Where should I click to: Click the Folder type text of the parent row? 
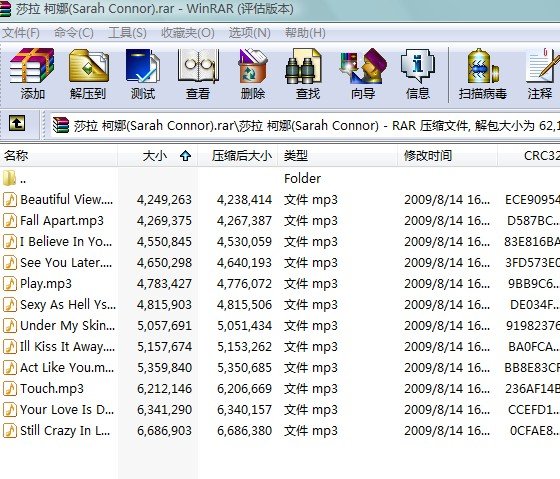click(x=302, y=178)
